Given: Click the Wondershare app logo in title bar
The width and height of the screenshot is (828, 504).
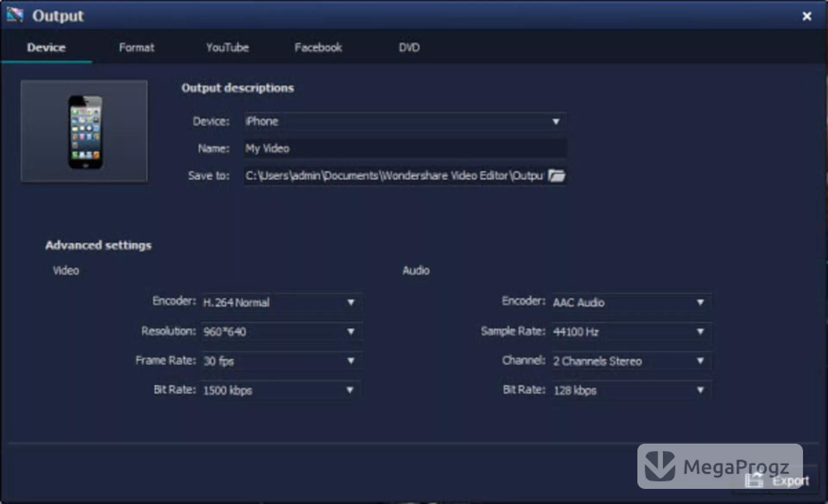Looking at the screenshot, I should tap(15, 15).
